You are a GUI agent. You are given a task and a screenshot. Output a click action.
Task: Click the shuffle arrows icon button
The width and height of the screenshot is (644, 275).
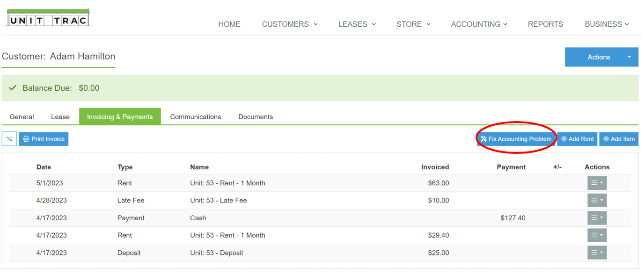(x=9, y=139)
